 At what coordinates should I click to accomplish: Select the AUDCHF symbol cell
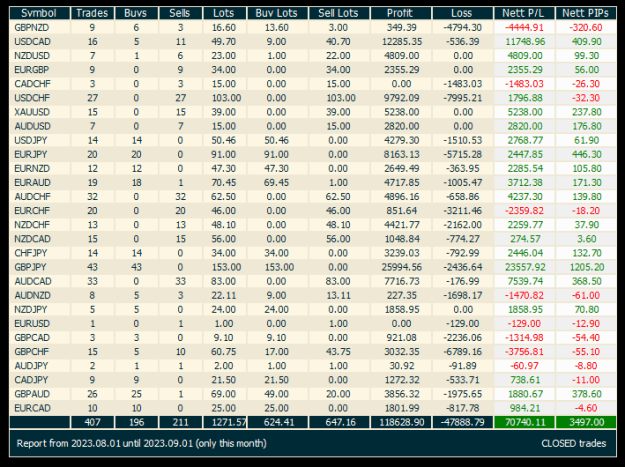tap(39, 197)
